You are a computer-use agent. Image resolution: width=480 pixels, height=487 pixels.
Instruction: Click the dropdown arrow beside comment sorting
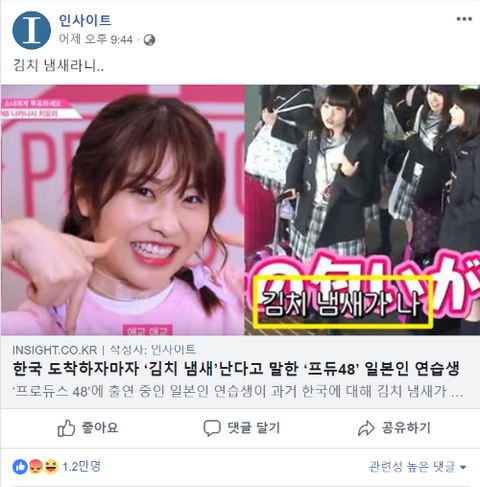(x=463, y=467)
